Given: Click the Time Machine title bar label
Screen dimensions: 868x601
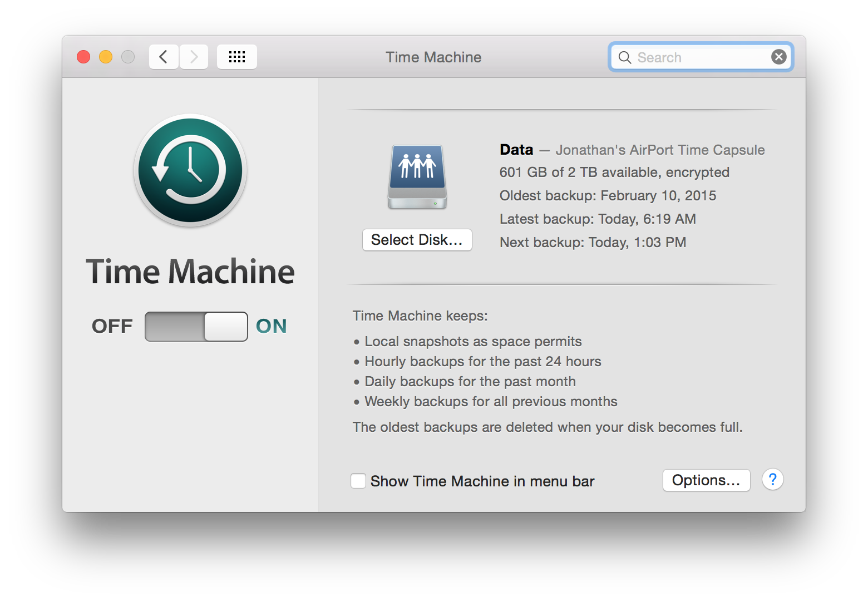Looking at the screenshot, I should [433, 57].
